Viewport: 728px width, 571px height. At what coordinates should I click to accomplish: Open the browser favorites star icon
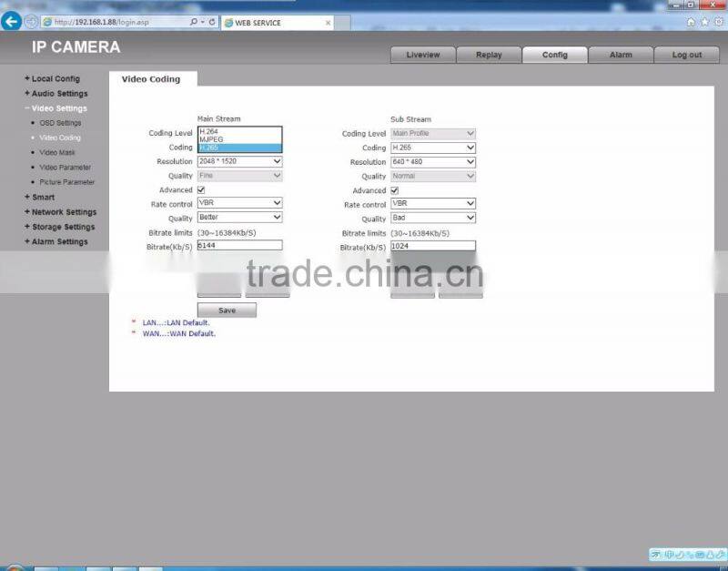click(x=703, y=22)
